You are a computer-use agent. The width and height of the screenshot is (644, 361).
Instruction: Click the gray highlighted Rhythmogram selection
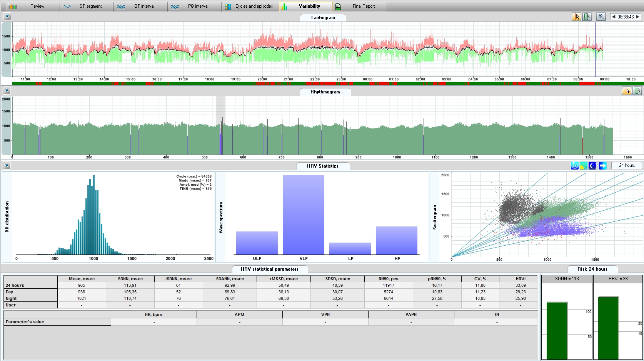(x=220, y=125)
